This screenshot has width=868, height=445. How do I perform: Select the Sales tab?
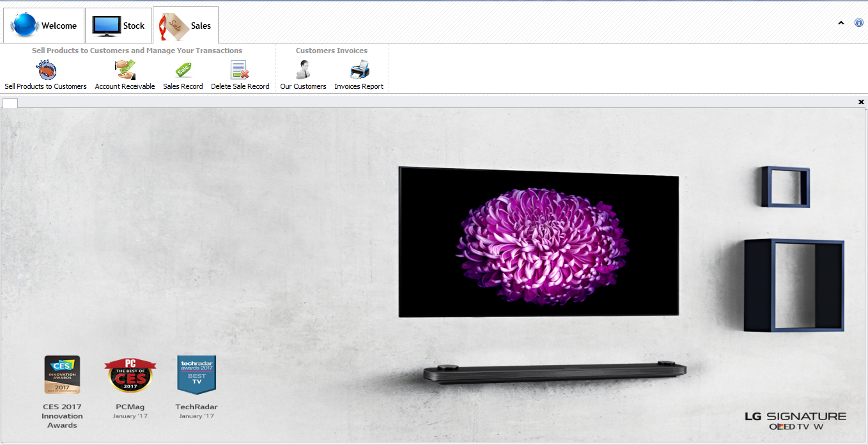(186, 26)
